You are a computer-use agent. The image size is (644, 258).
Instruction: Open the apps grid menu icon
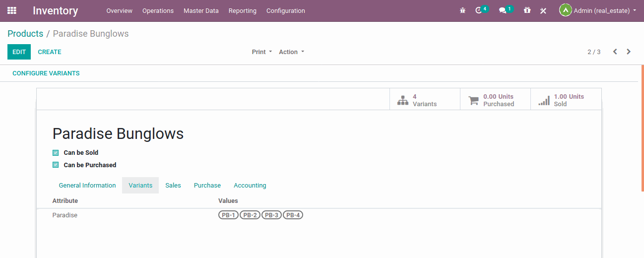pos(12,10)
